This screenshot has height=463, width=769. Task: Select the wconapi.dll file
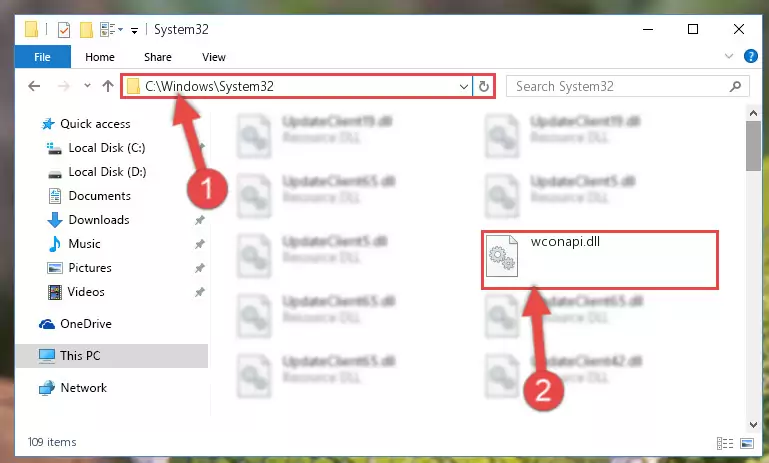pos(600,259)
